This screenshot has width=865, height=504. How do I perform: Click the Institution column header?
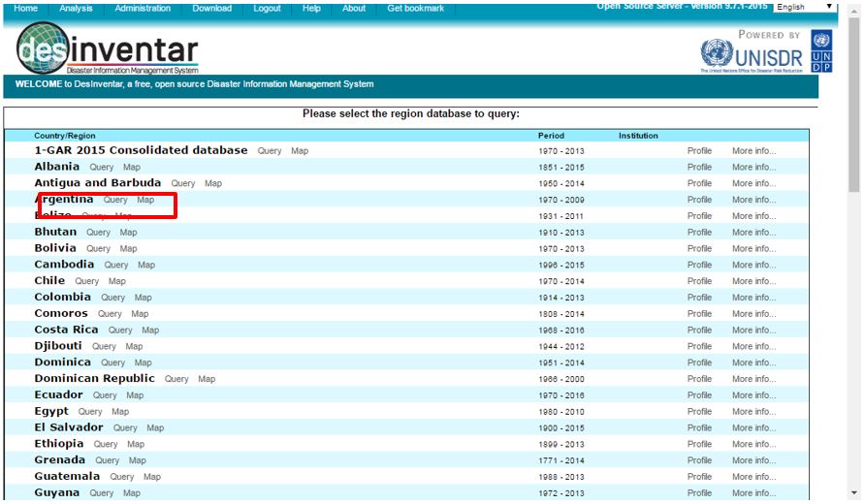point(638,136)
